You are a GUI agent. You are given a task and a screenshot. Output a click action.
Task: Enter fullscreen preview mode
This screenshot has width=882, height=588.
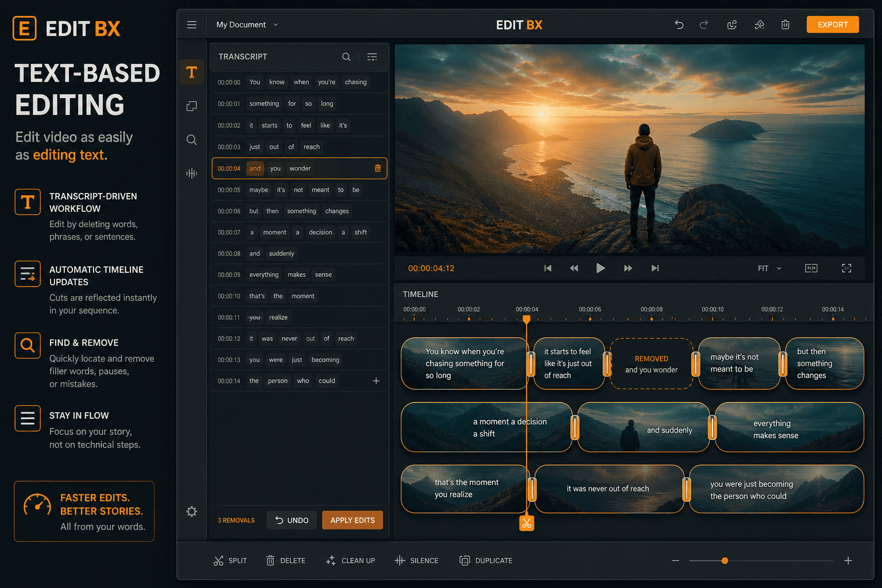[x=846, y=268]
